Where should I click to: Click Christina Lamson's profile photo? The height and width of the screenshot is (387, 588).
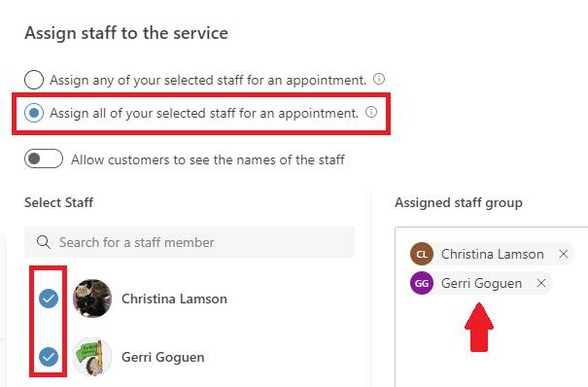pyautogui.click(x=92, y=299)
